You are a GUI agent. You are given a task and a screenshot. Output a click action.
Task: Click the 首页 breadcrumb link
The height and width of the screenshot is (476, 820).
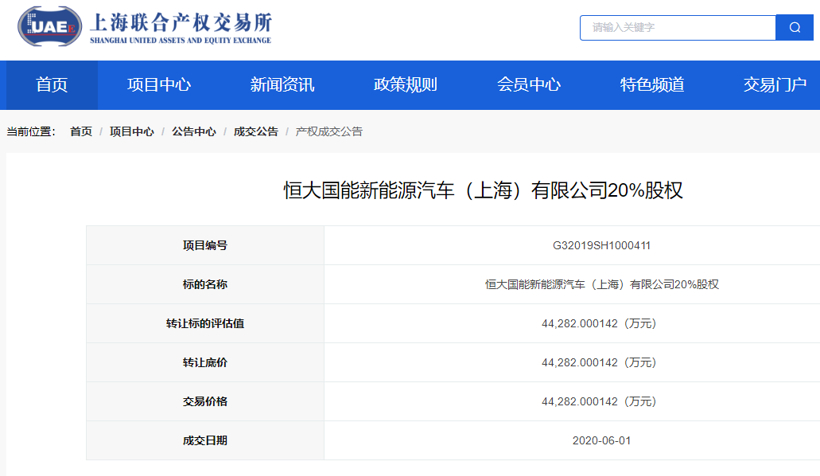81,131
